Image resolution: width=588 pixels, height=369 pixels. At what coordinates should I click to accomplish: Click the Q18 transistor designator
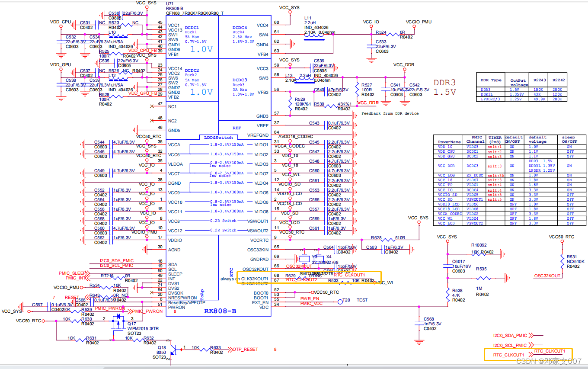161,347
